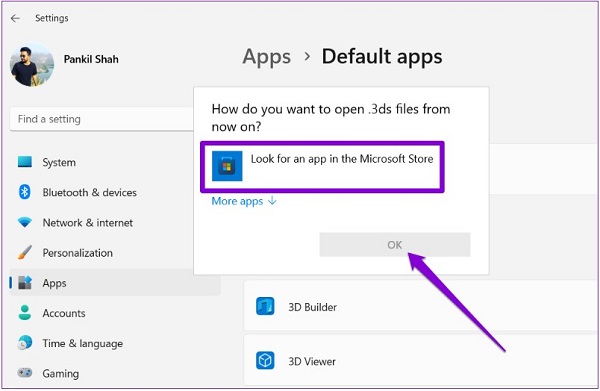Click the Microsoft Store icon in dialog
The width and height of the screenshot is (600, 391).
227,166
